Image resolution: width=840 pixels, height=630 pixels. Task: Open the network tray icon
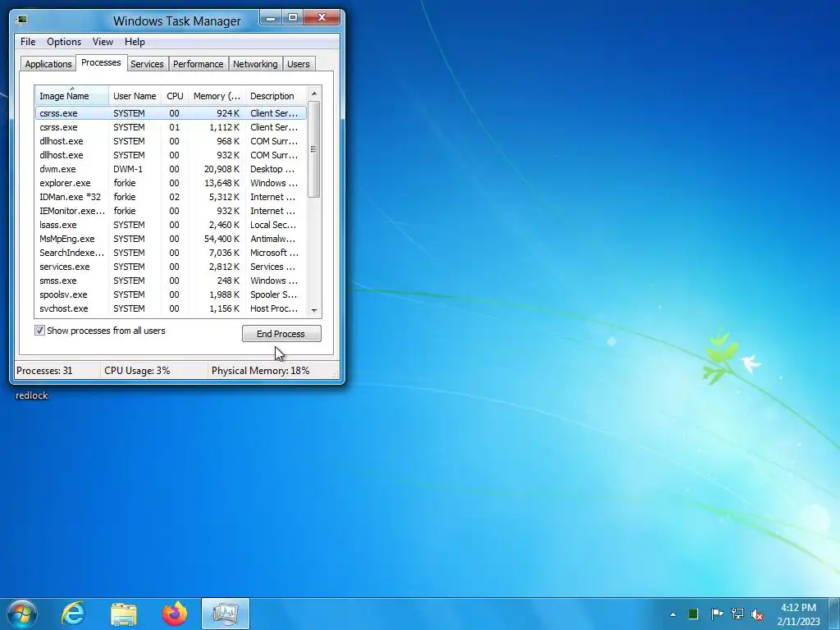click(x=737, y=614)
